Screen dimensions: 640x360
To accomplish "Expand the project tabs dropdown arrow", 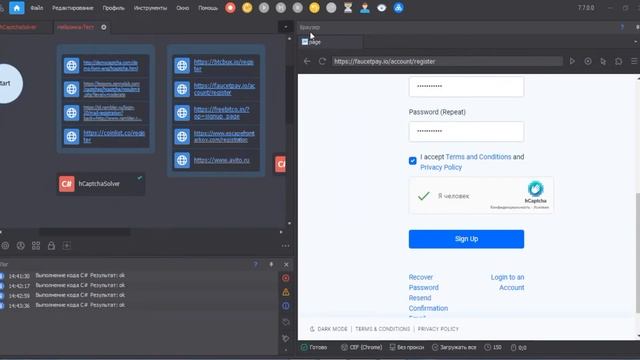I will coord(285,27).
